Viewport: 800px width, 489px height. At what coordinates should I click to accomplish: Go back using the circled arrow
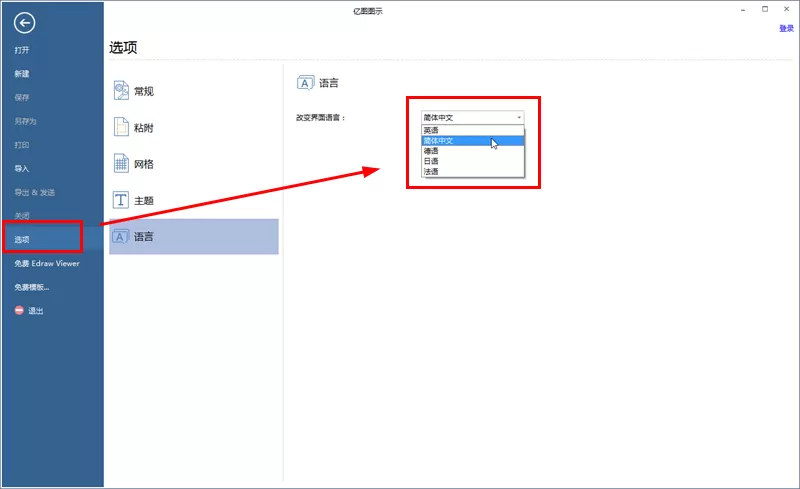click(24, 22)
